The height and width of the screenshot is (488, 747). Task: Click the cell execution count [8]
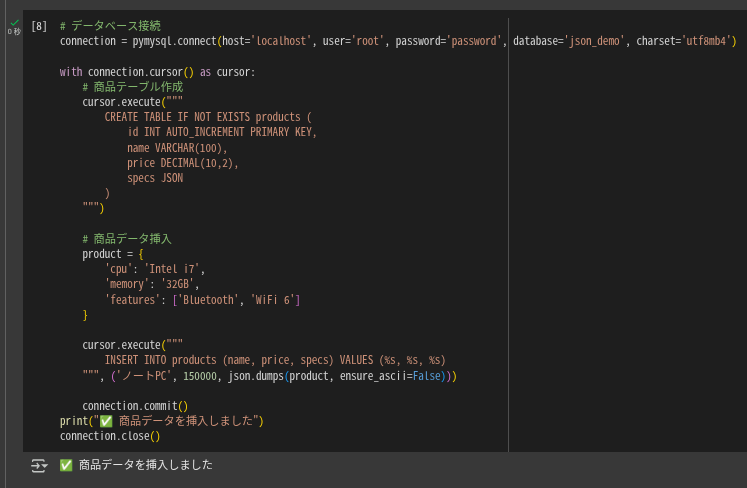[x=39, y=26]
